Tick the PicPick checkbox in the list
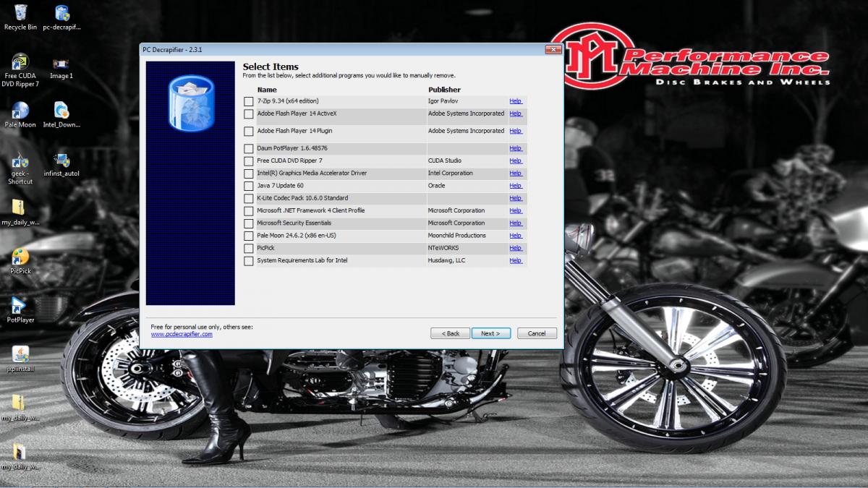This screenshot has height=488, width=868. click(x=249, y=249)
